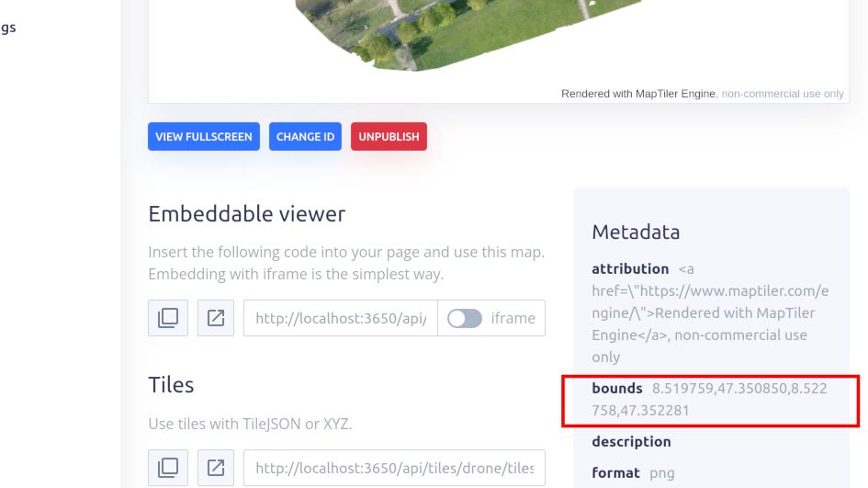The height and width of the screenshot is (488, 868).
Task: Open embeddable viewer link in new tab
Action: 216,318
